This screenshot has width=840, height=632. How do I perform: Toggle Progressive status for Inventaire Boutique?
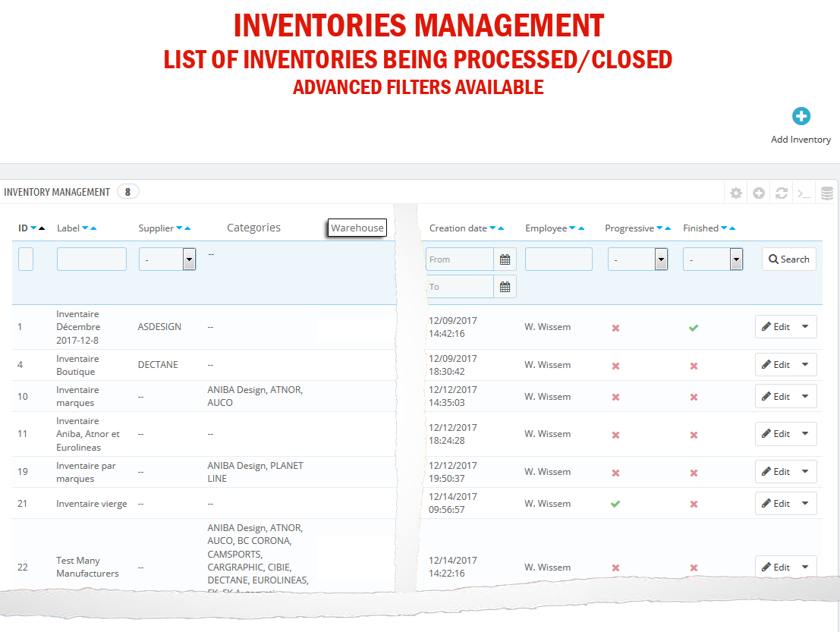(615, 366)
